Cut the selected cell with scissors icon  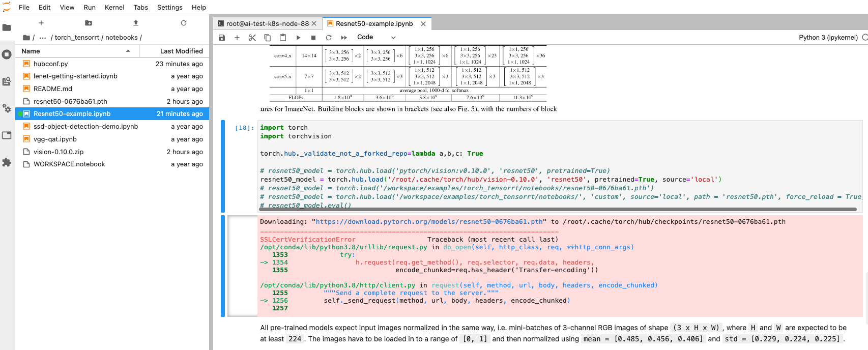tap(252, 37)
